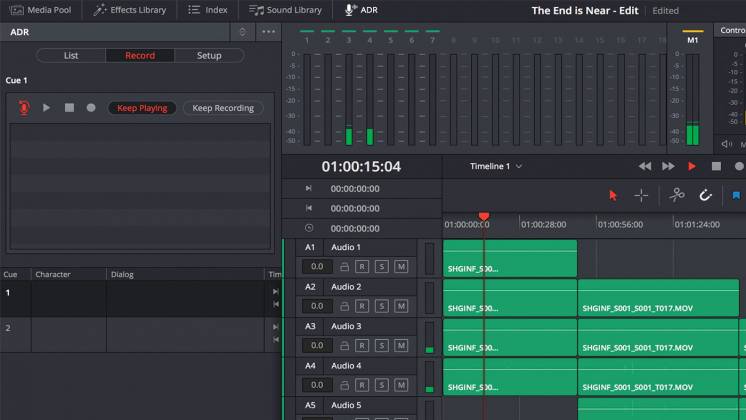The image size is (746, 420).
Task: Mute the Audio 3 track
Action: tap(401, 346)
